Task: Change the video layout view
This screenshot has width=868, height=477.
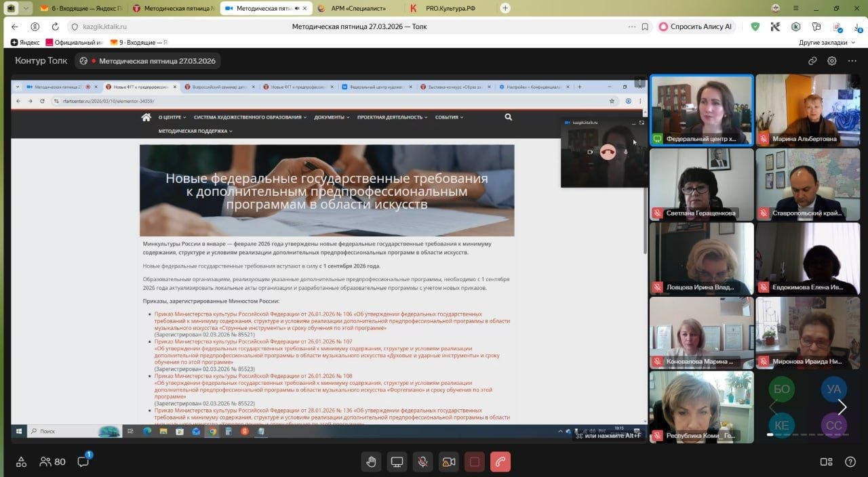Action: [826, 462]
